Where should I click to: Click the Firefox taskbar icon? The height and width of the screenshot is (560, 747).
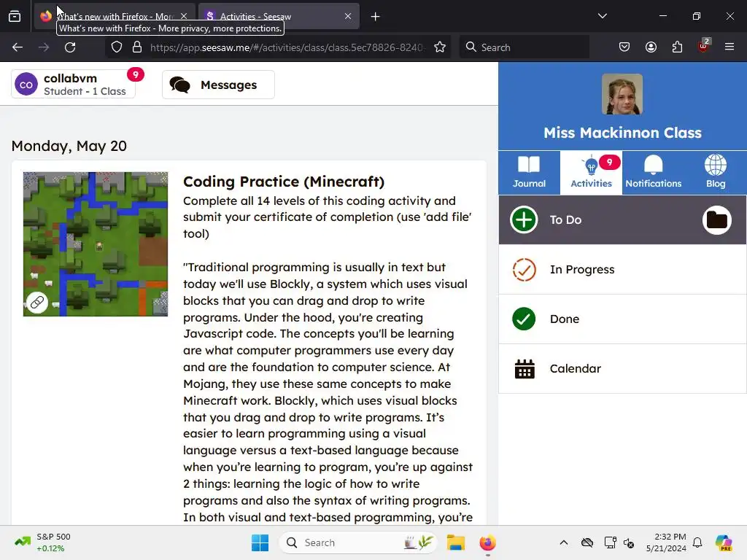[x=487, y=542]
